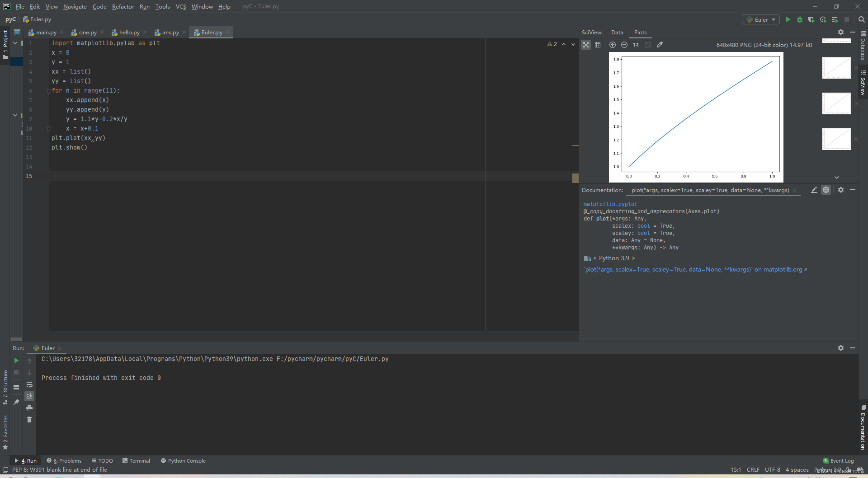Viewport: 868px width, 478px height.
Task: Hide the SciView panel with minimize dash
Action: pyautogui.click(x=853, y=32)
